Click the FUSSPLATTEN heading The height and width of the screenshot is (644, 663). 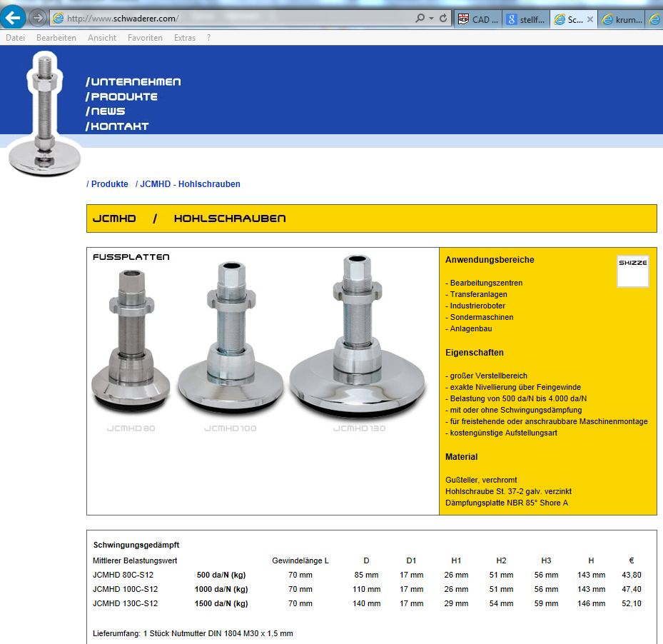pyautogui.click(x=131, y=257)
